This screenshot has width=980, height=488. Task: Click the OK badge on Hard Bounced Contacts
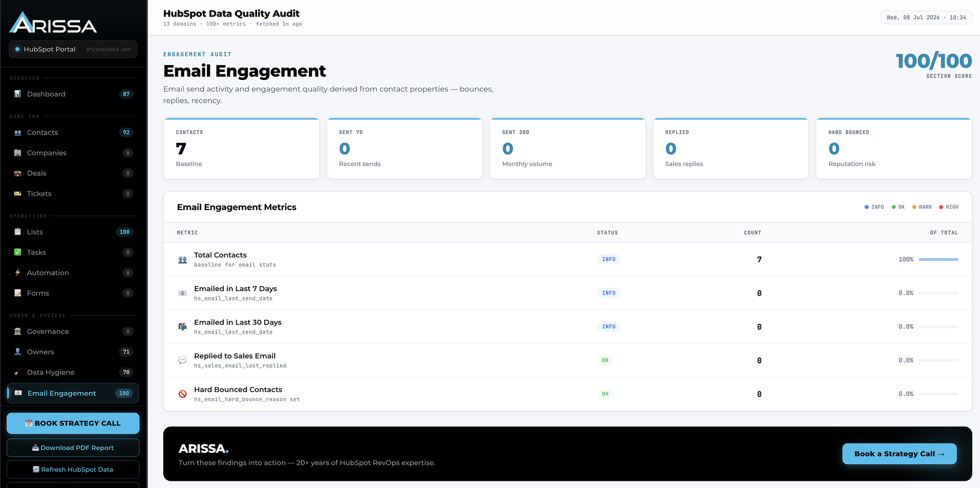point(606,394)
